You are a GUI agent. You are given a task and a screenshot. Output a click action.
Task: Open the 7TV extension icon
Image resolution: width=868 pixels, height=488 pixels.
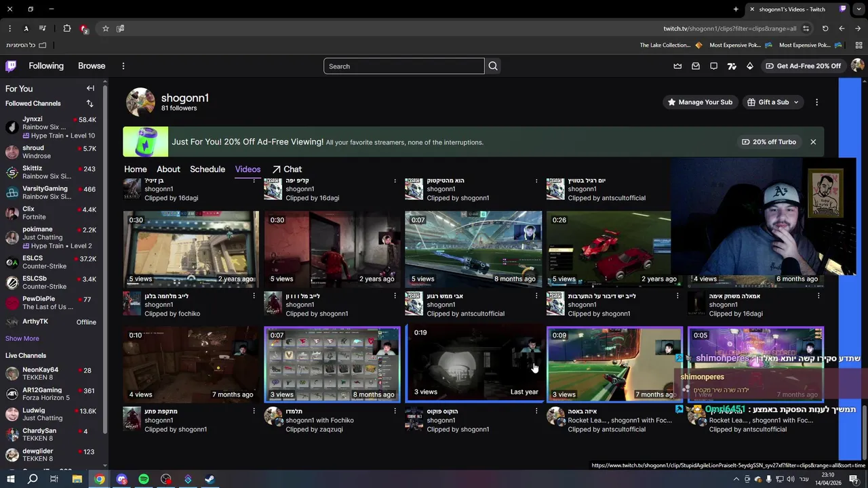click(x=732, y=66)
